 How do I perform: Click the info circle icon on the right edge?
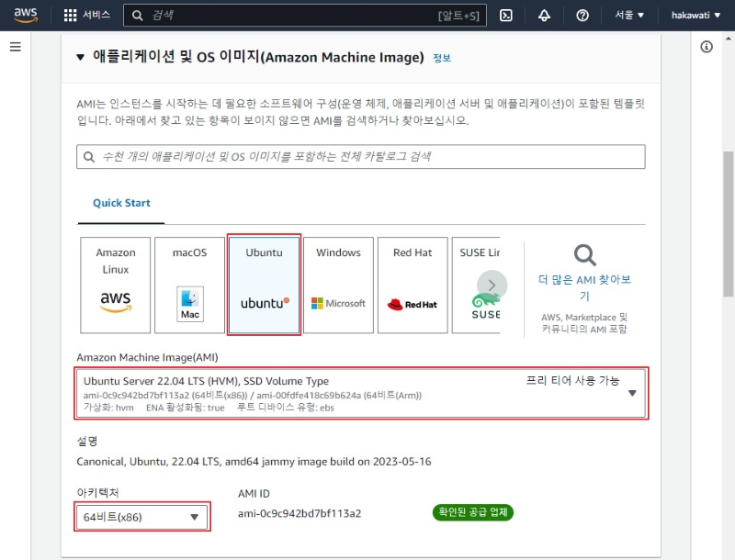coord(705,46)
